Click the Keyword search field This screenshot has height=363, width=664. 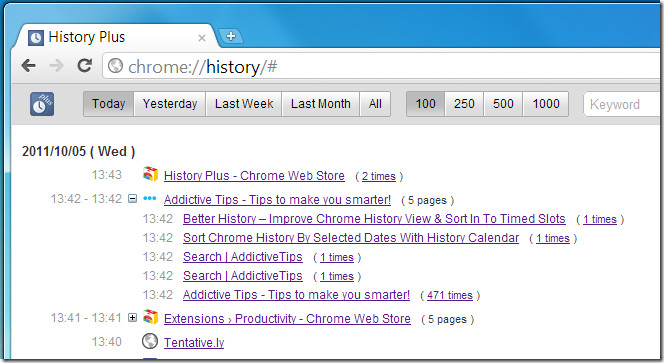pos(623,105)
